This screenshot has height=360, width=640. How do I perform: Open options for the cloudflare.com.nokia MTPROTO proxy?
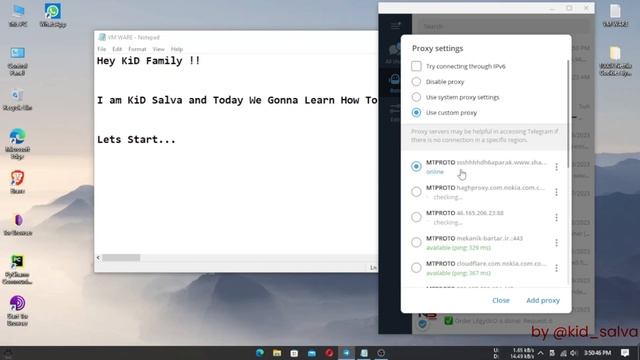[556, 268]
